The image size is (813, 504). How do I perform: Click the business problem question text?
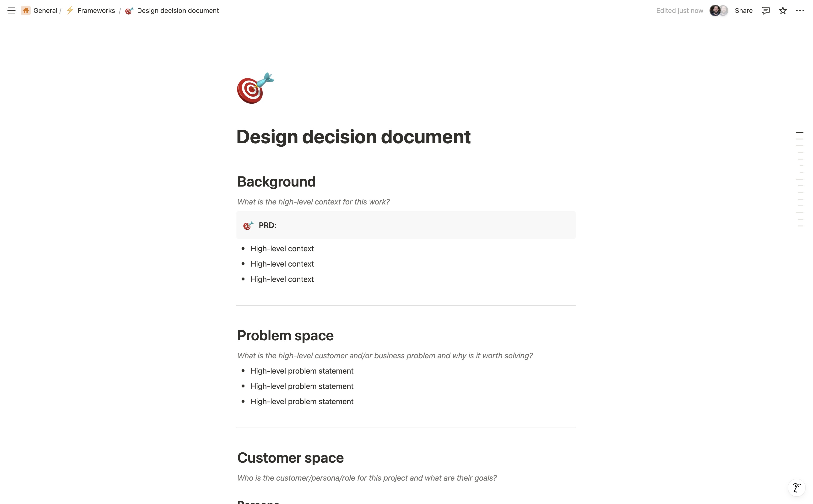[385, 356]
